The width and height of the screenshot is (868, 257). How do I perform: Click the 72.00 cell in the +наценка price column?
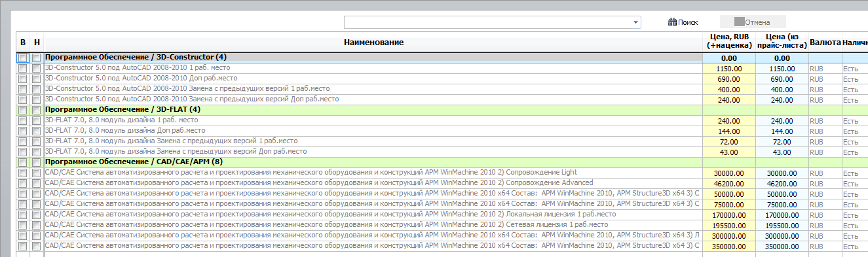728,141
